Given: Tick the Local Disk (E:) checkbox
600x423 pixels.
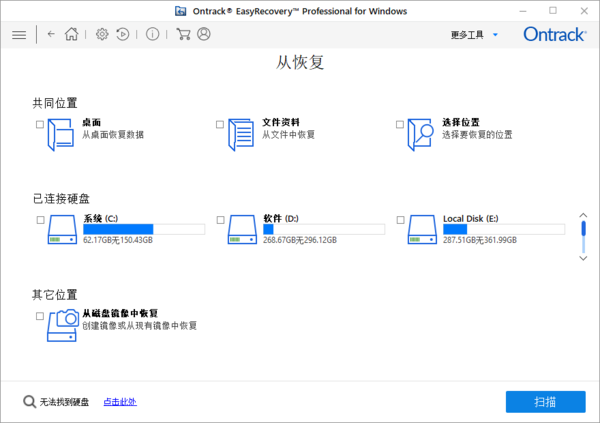Looking at the screenshot, I should click(400, 220).
